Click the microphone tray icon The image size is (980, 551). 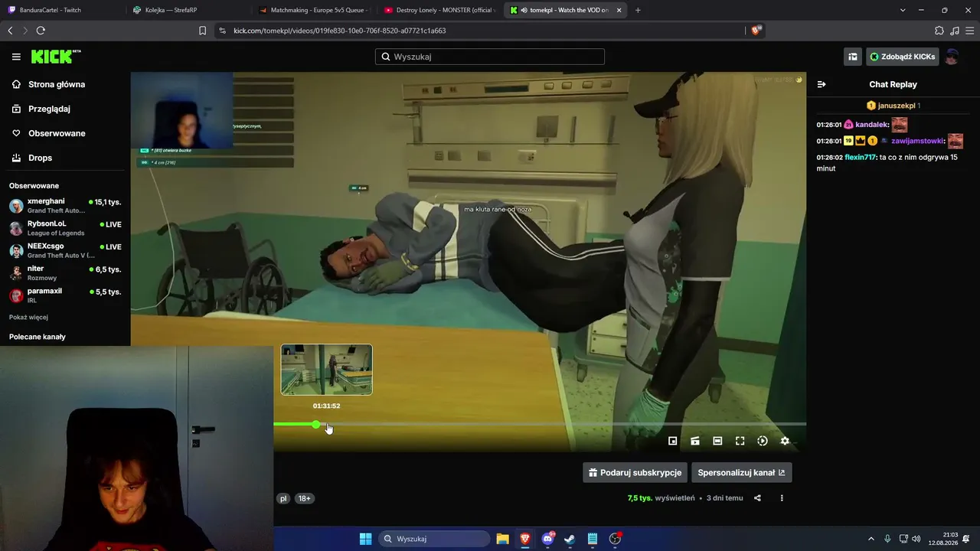887,539
